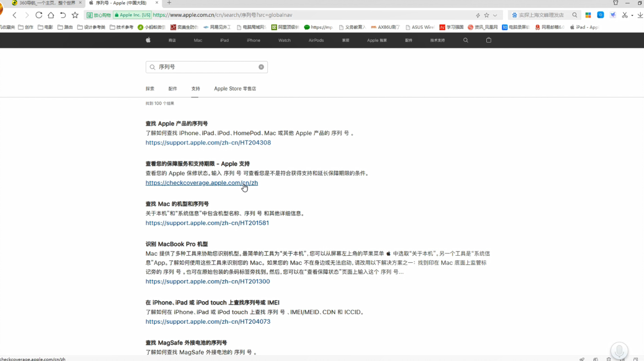Open the 资讯_凤凰网 bookmark
The image size is (644, 361).
(482, 27)
